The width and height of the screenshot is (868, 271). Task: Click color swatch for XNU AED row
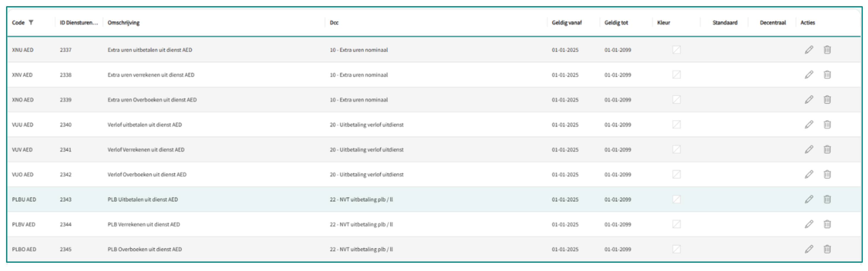(676, 50)
